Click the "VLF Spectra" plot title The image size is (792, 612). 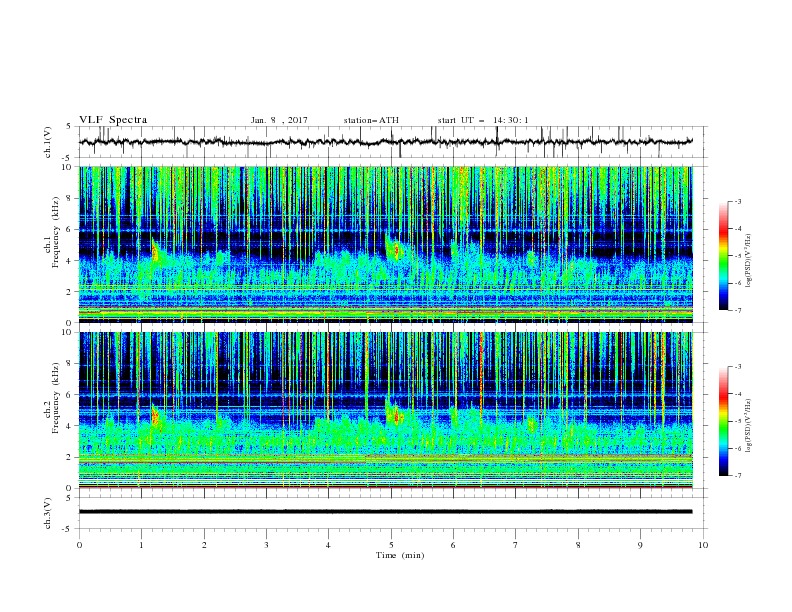[113, 120]
